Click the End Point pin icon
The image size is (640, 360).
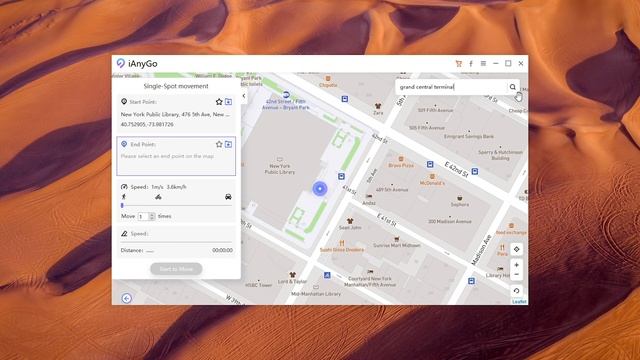(x=124, y=144)
